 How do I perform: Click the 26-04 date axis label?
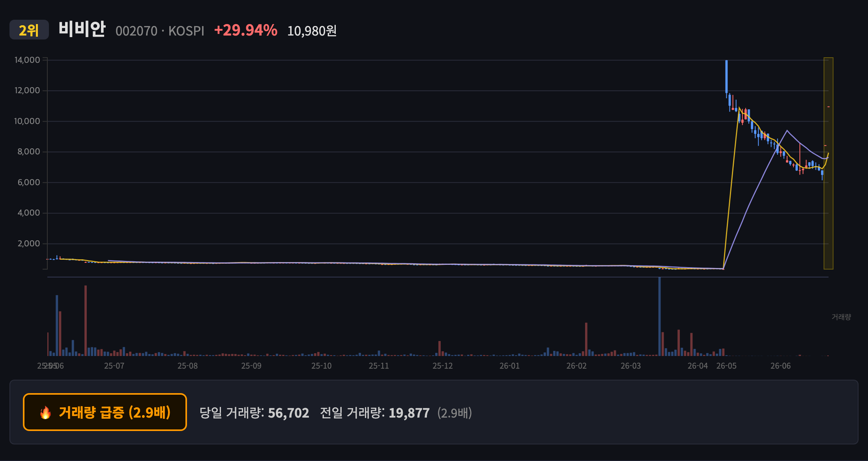tap(698, 366)
